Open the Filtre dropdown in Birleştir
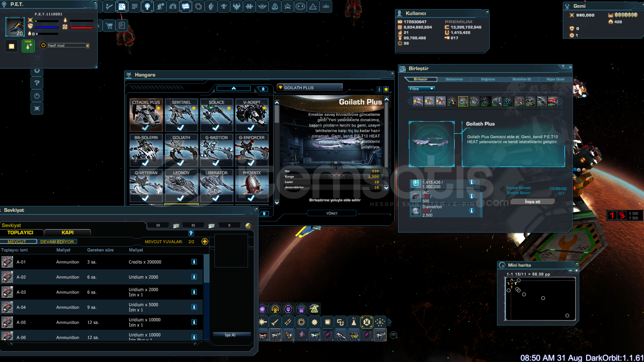Screen dimensions: 644x362 (x=421, y=89)
